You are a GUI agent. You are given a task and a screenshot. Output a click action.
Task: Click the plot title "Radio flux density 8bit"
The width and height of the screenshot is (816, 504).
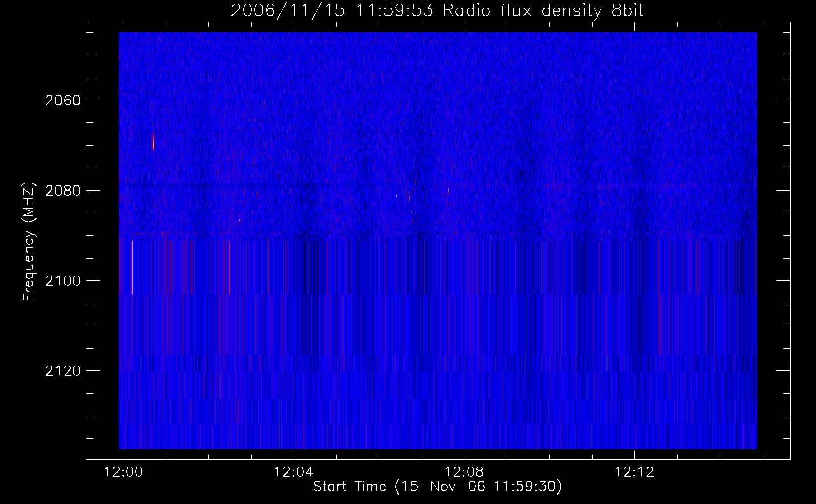(x=543, y=10)
